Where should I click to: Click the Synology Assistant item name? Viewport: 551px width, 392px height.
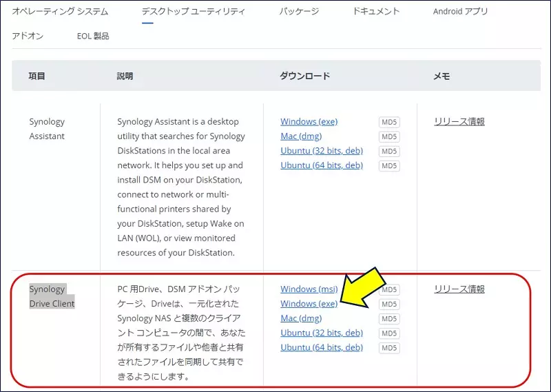[47, 129]
